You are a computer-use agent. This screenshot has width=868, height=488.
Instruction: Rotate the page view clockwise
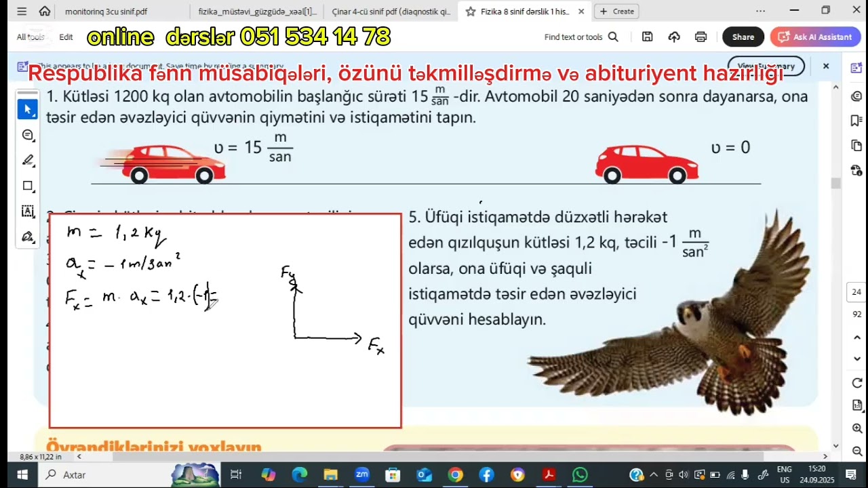coord(856,383)
